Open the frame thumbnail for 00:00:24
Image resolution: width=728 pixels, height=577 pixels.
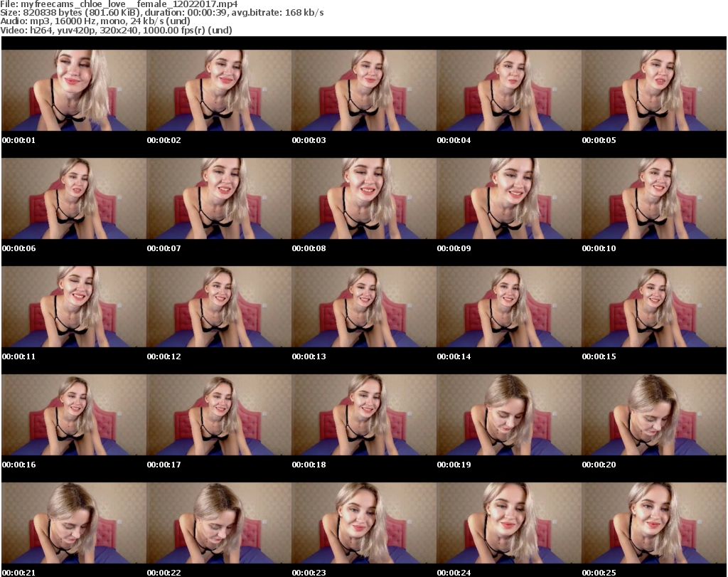[x=509, y=523]
